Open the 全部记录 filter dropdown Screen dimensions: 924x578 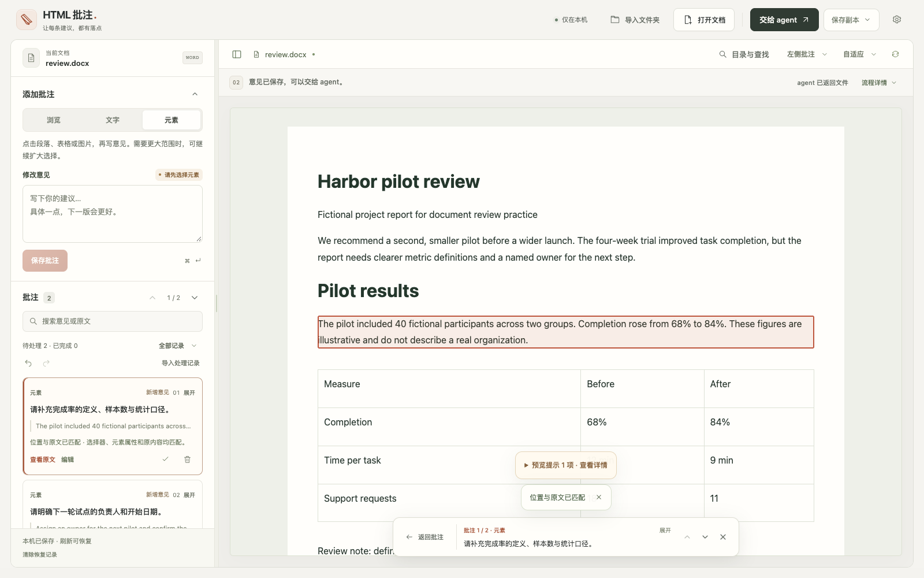[178, 346]
